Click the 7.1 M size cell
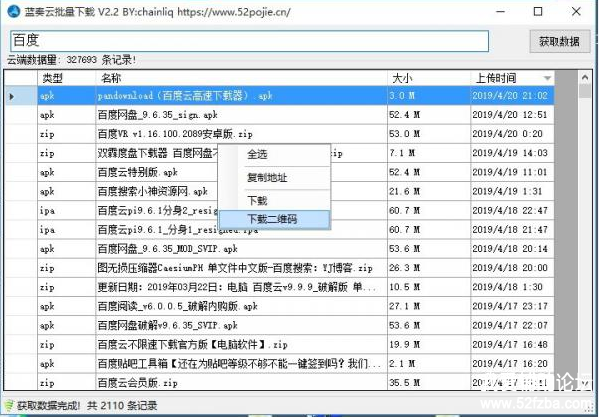 [x=429, y=153]
